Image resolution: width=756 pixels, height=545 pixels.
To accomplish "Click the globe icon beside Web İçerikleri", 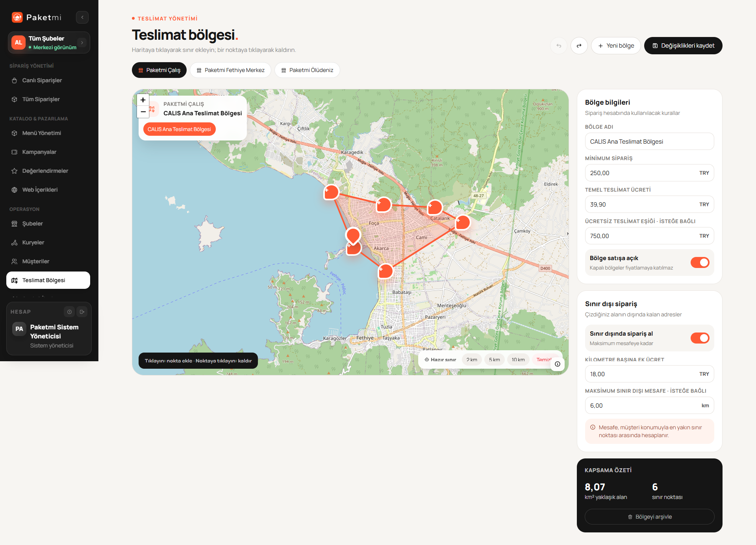I will (x=15, y=190).
